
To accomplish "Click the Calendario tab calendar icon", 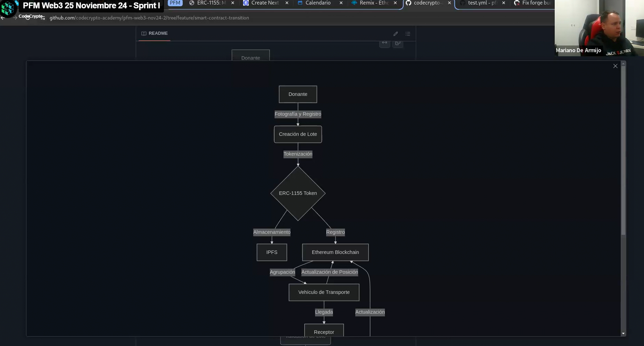I will click(x=300, y=3).
